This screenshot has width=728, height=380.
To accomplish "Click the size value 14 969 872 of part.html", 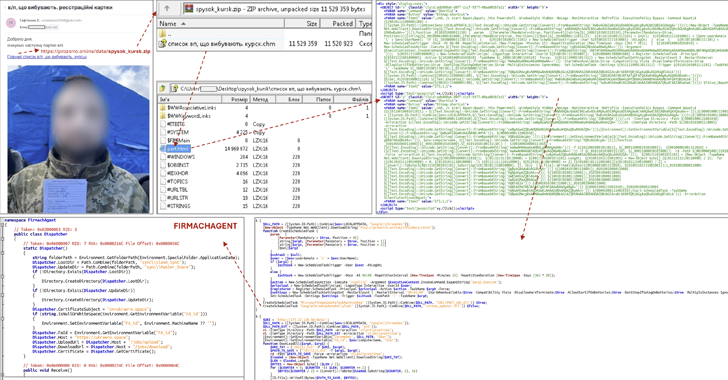I will (x=236, y=149).
